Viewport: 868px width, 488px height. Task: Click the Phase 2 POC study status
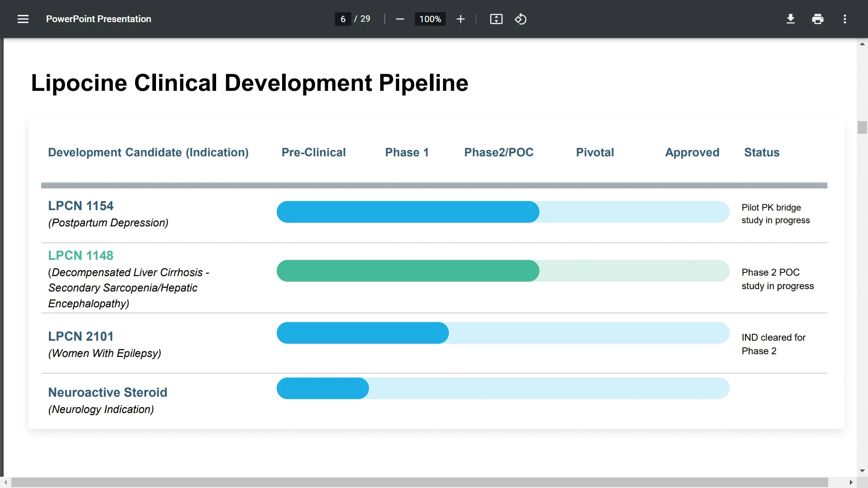(x=778, y=279)
